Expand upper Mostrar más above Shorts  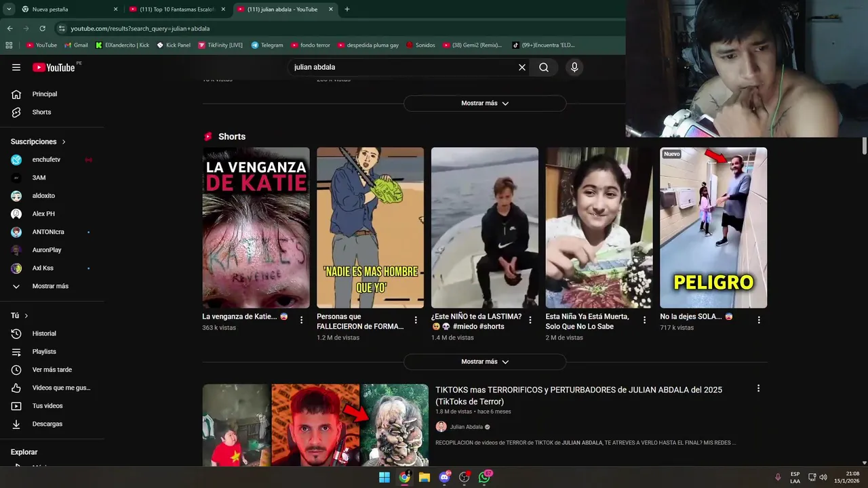pyautogui.click(x=485, y=103)
